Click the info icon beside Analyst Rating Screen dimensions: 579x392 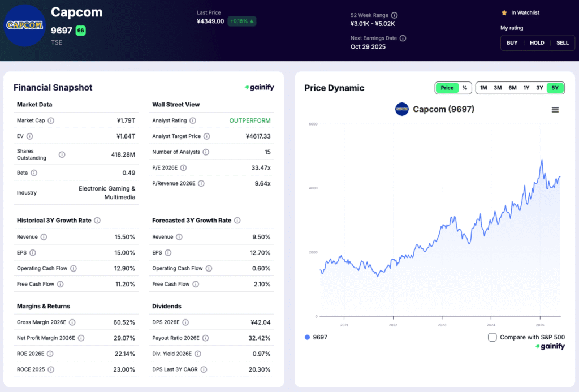coord(193,120)
